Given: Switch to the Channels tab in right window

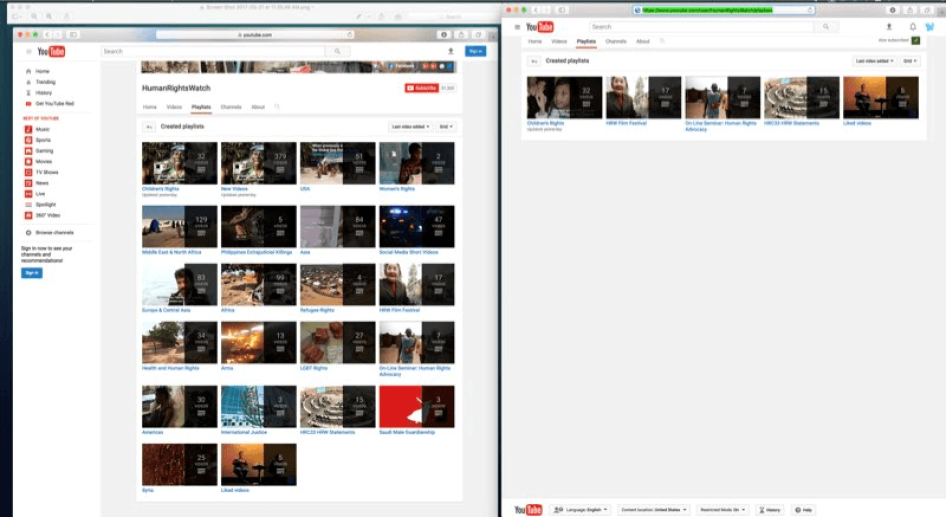Looking at the screenshot, I should [615, 41].
